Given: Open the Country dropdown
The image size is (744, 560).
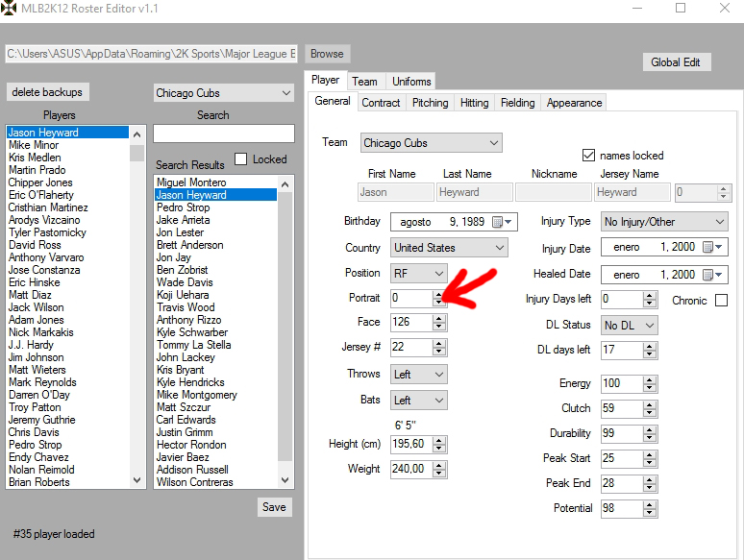Looking at the screenshot, I should 449,248.
